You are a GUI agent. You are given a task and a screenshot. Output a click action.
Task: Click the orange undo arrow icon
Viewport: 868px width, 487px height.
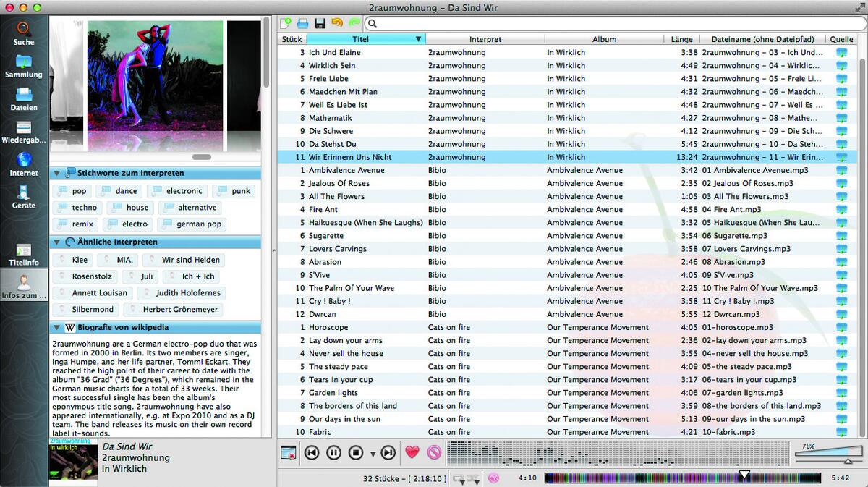336,24
